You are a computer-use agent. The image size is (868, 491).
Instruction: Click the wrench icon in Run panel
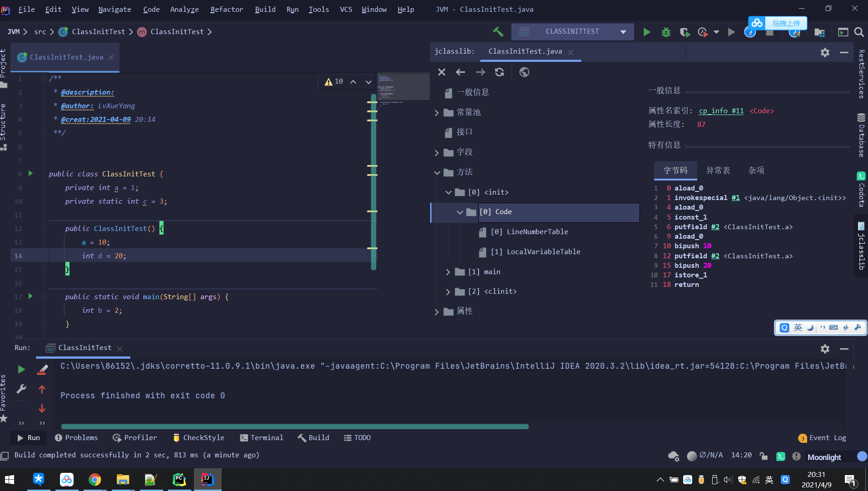click(21, 389)
